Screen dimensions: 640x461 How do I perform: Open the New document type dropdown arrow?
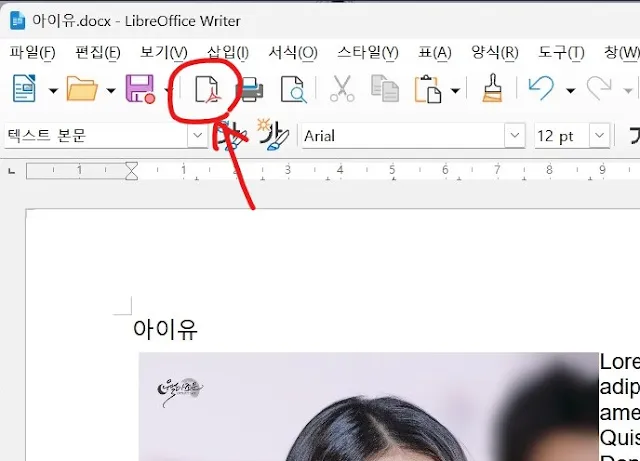tap(53, 90)
